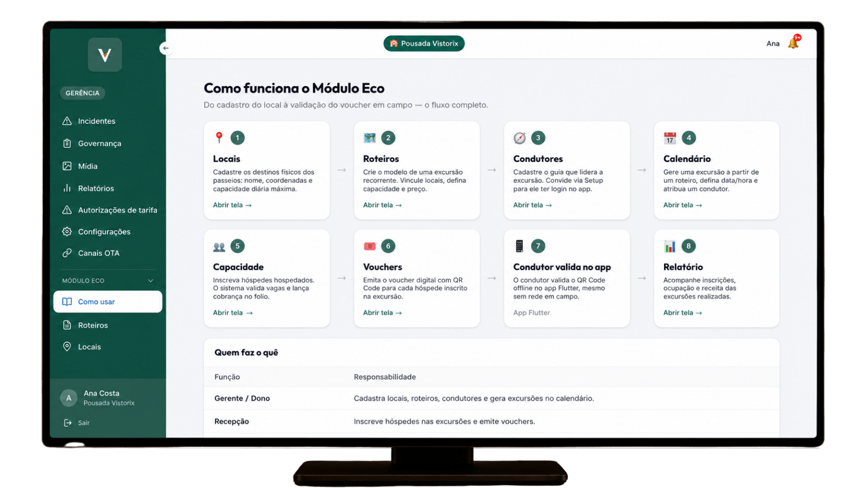Click Abrir tela link on Locais card

coord(232,205)
